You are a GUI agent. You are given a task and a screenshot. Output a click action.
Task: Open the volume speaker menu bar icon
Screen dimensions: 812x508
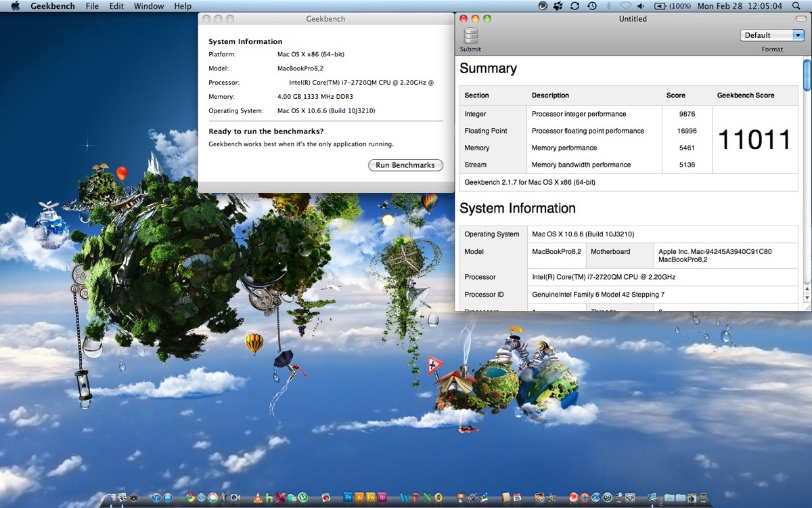point(640,6)
